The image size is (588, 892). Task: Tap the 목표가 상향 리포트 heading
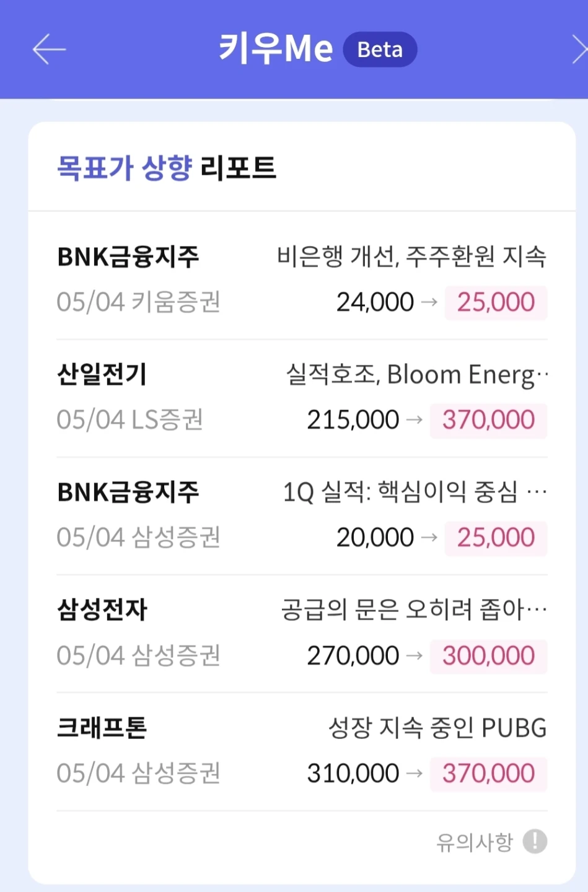pyautogui.click(x=167, y=167)
